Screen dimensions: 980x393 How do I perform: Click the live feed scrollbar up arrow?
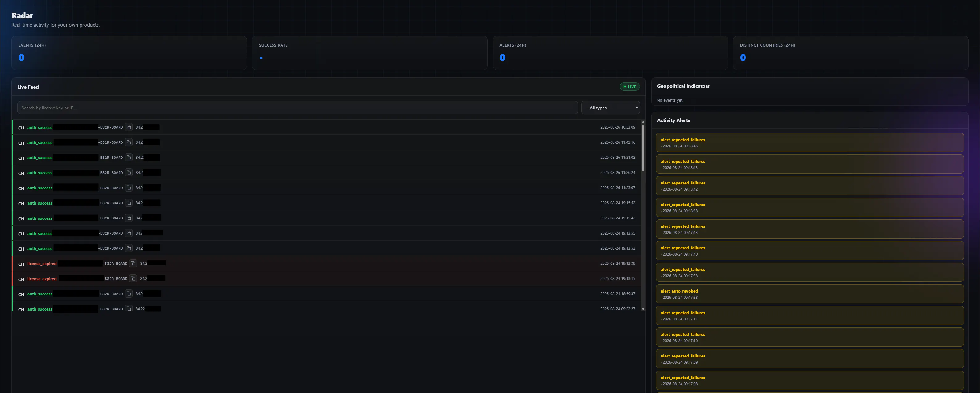[x=643, y=122]
